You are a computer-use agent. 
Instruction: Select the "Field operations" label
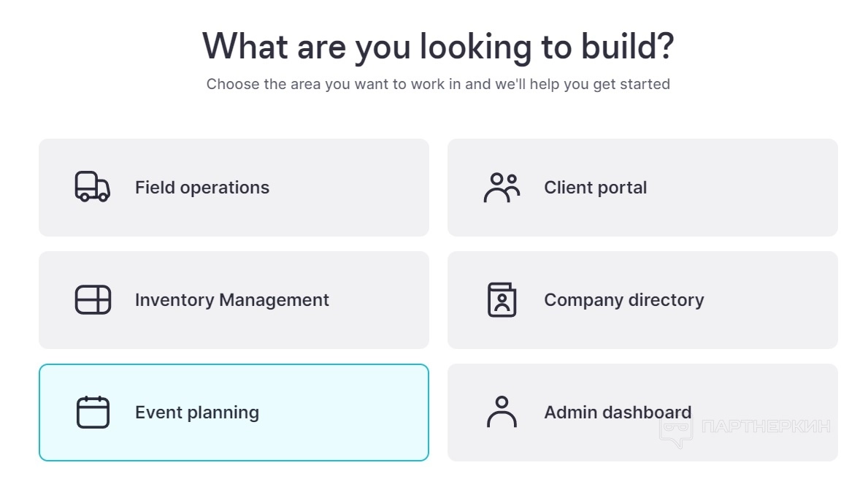[202, 188]
